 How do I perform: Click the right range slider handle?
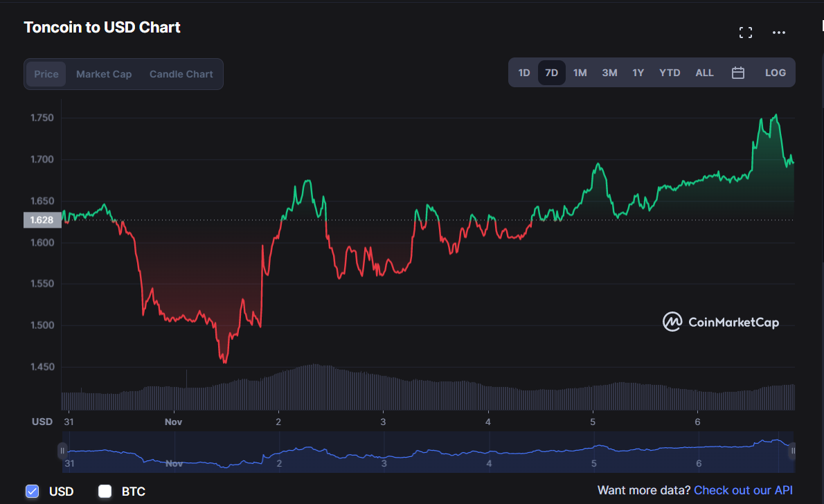pyautogui.click(x=792, y=451)
